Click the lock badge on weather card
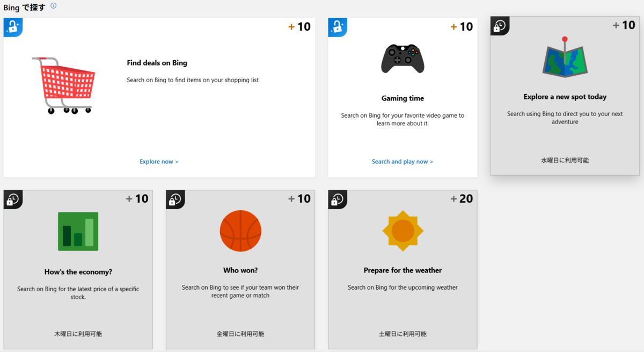The width and height of the screenshot is (644, 352). pyautogui.click(x=336, y=199)
